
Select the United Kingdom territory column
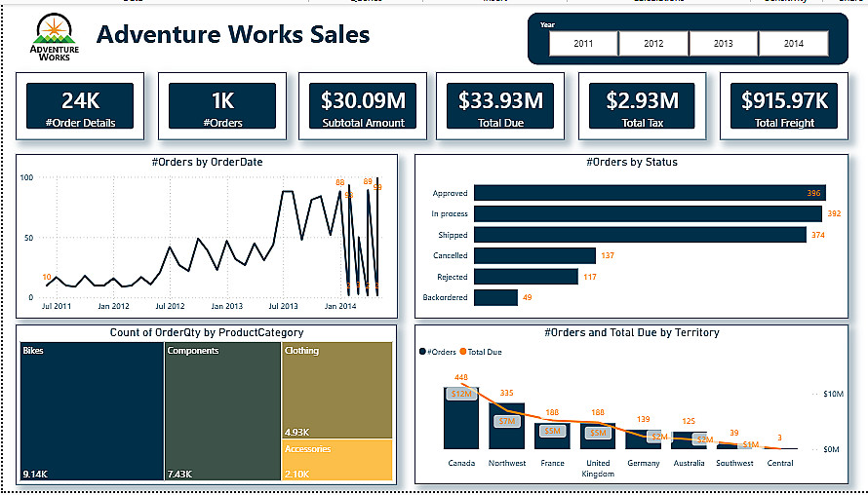point(598,436)
